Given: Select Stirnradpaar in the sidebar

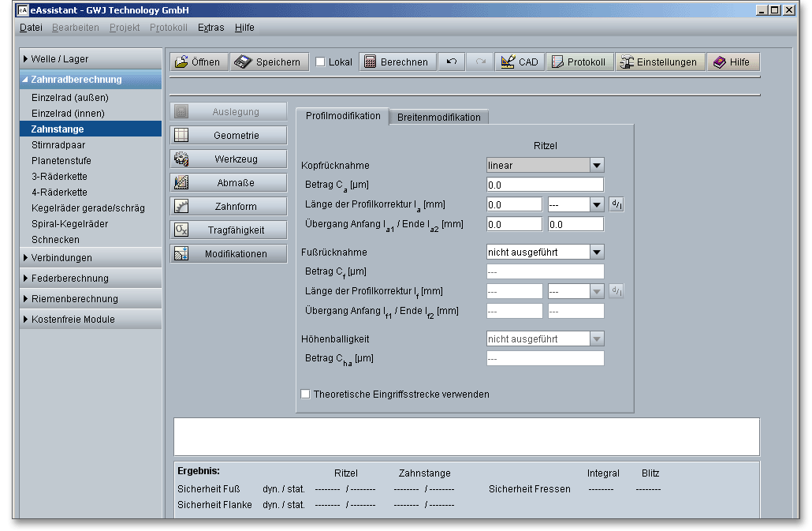Looking at the screenshot, I should pyautogui.click(x=59, y=145).
